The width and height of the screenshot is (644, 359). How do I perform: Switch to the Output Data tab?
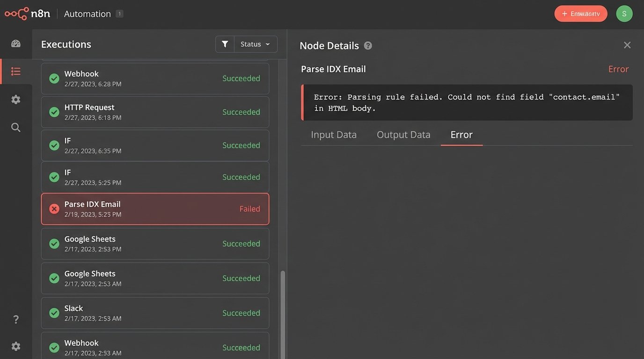point(403,135)
